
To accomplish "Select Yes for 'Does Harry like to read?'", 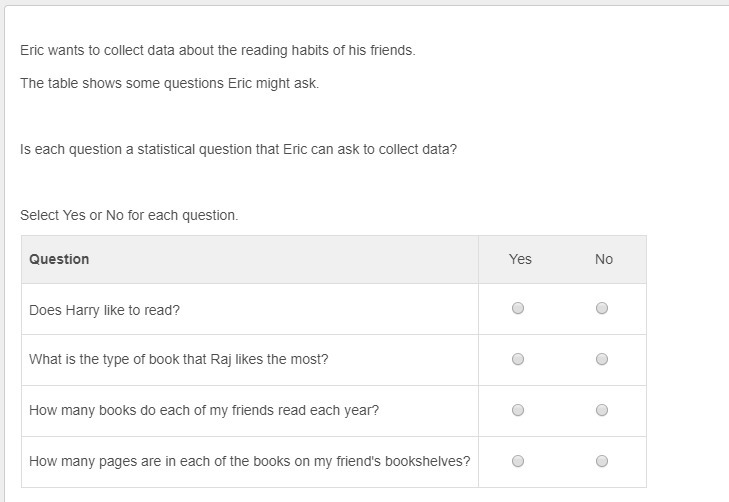I will tap(518, 309).
